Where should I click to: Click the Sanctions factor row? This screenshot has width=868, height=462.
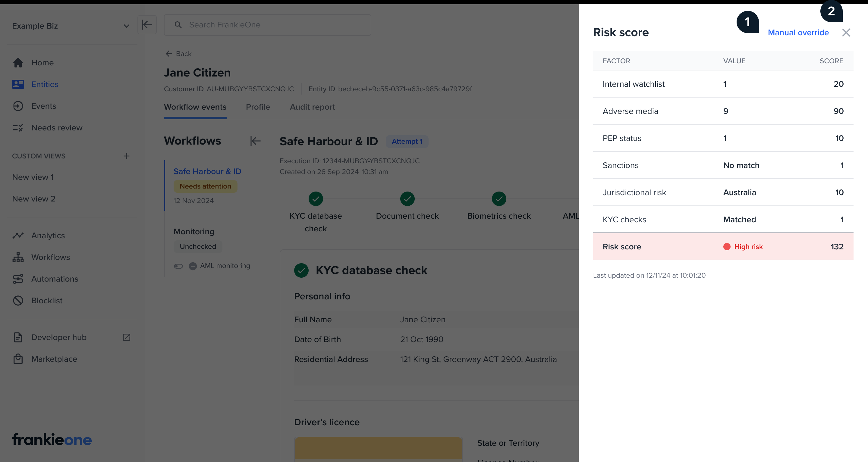click(x=723, y=165)
